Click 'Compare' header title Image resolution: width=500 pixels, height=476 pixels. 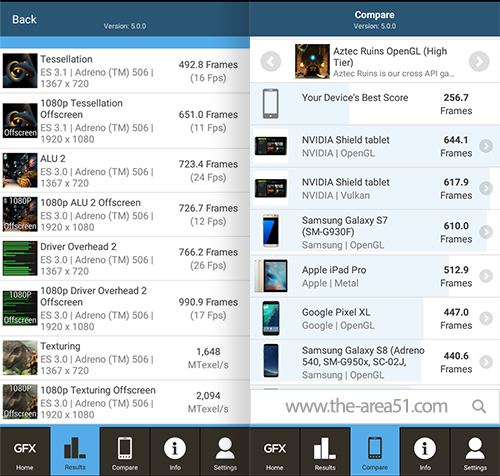click(375, 15)
